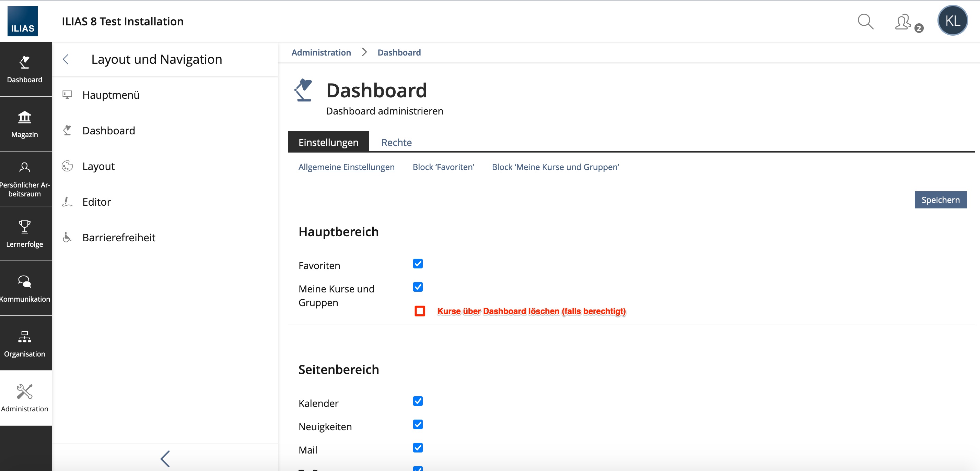Click the ILIAS logo

22,21
